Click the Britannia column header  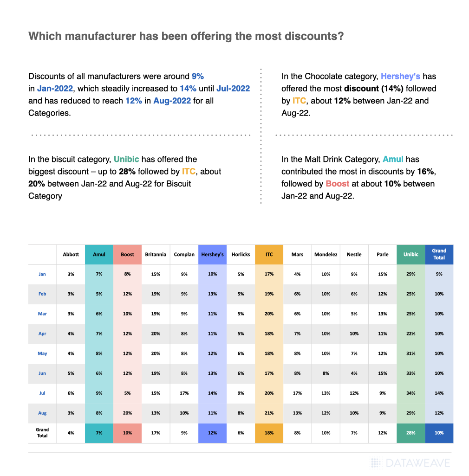pyautogui.click(x=156, y=254)
